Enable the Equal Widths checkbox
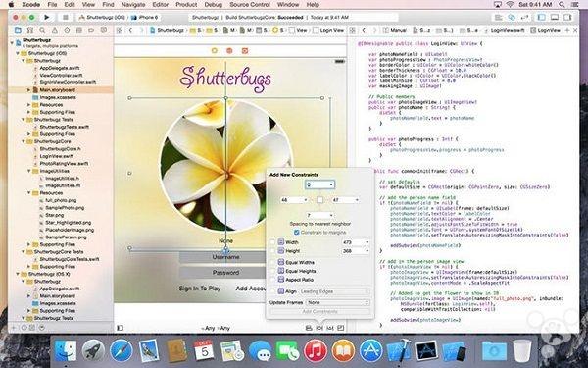This screenshot has width=588, height=368. click(272, 262)
